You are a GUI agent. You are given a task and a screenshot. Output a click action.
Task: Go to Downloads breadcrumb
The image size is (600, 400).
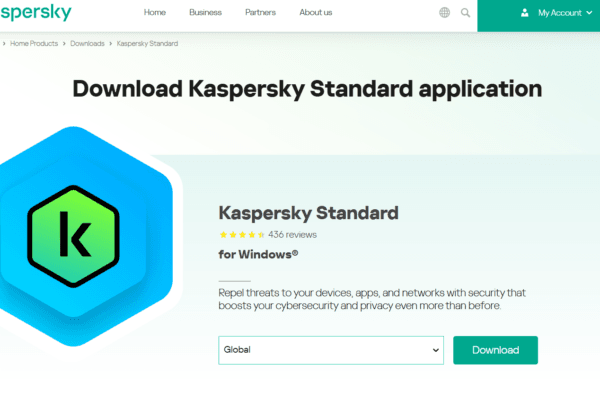click(x=87, y=44)
